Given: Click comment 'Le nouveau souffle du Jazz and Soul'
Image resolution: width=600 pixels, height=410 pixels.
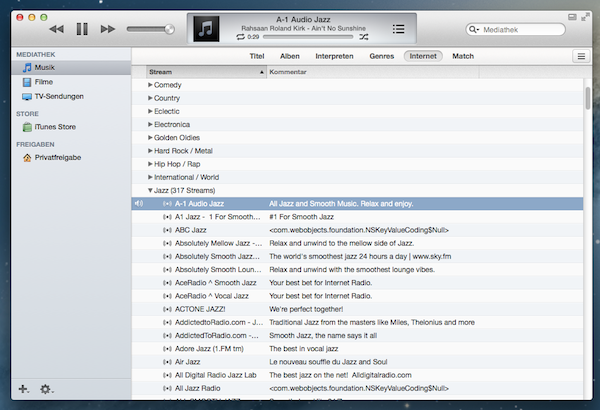Looking at the screenshot, I should point(328,362).
